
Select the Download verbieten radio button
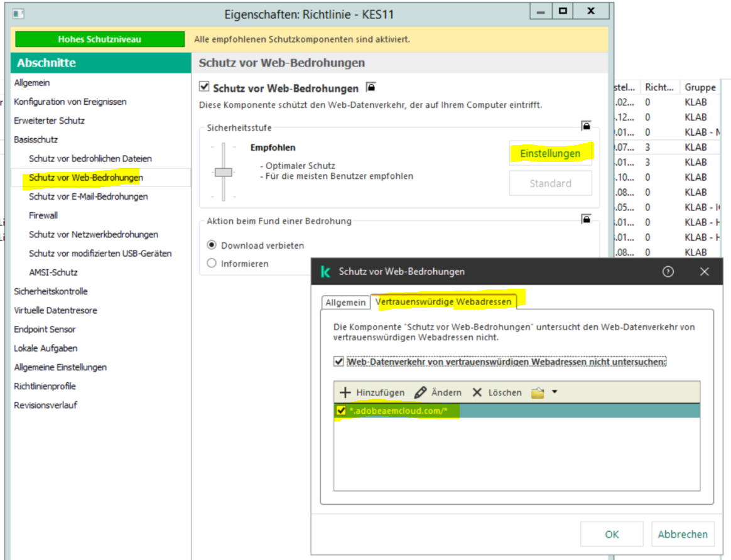click(x=212, y=245)
